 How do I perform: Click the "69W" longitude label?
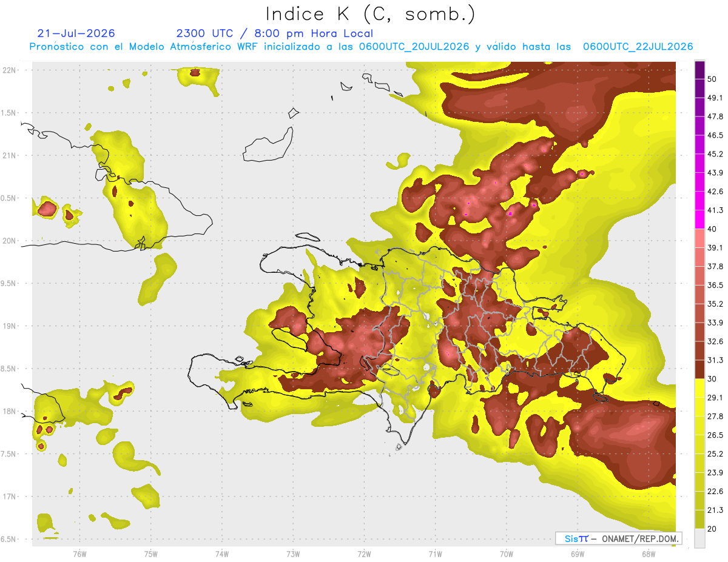pyautogui.click(x=578, y=553)
